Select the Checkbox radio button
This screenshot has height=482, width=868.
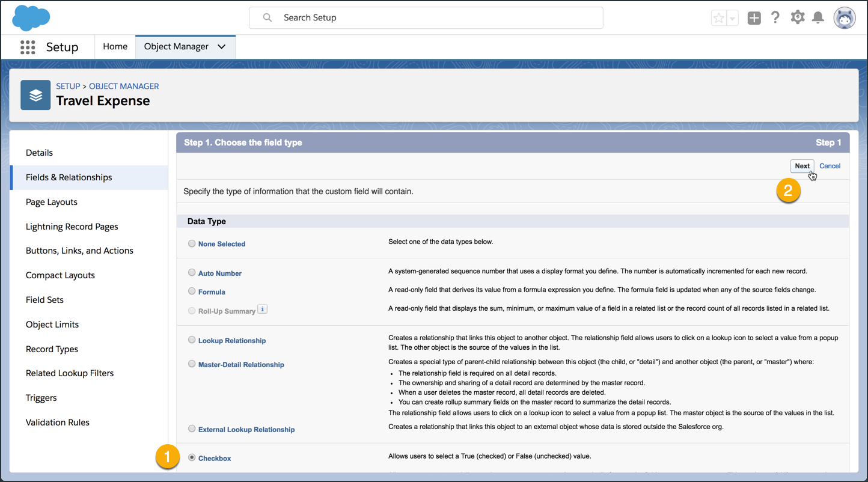(192, 457)
